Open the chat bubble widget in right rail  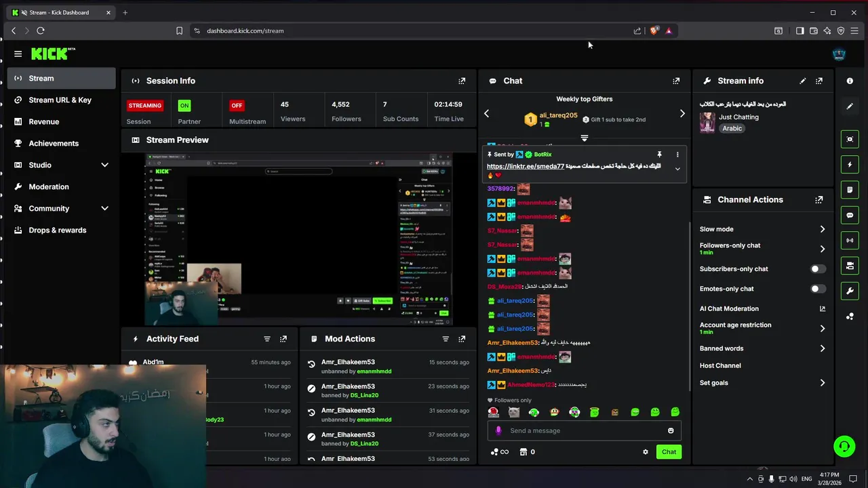point(850,215)
